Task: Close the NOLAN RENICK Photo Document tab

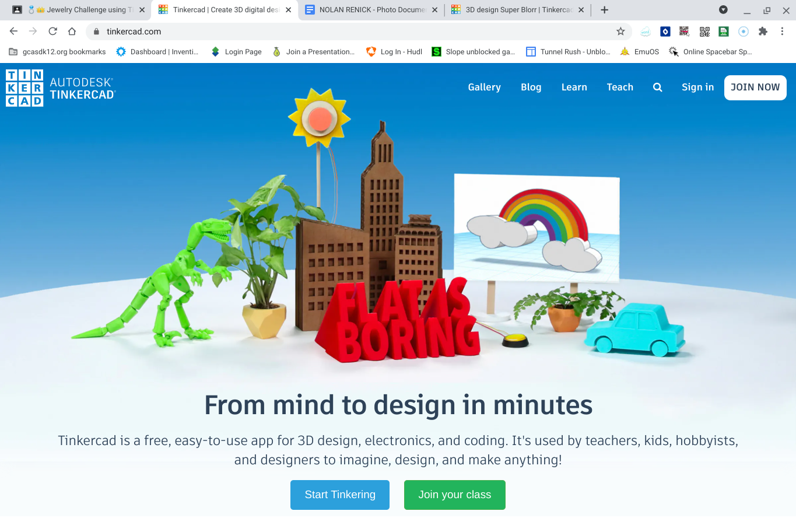Action: [x=434, y=10]
